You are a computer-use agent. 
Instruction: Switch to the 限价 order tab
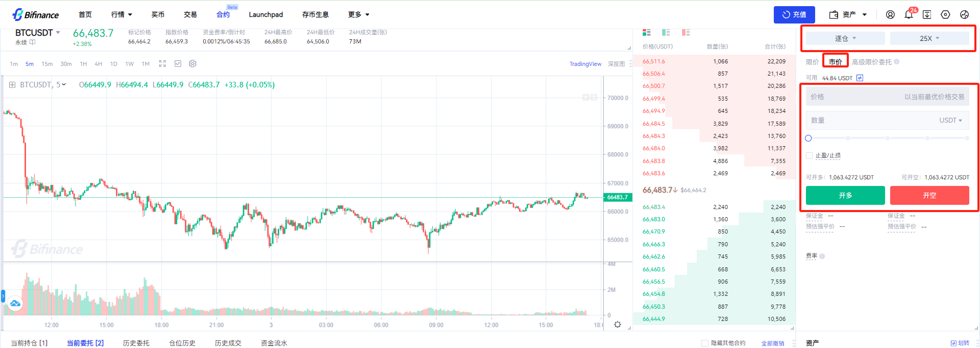[x=812, y=62]
